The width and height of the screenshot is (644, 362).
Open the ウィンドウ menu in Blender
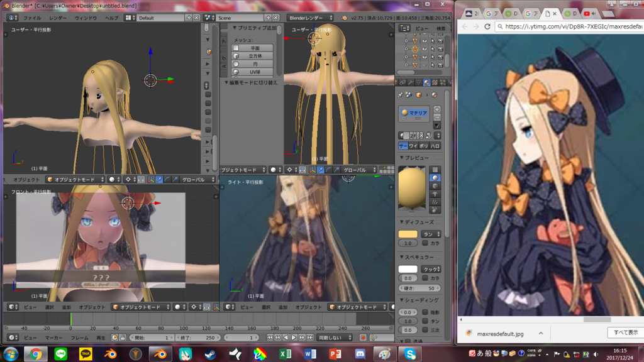click(x=86, y=18)
